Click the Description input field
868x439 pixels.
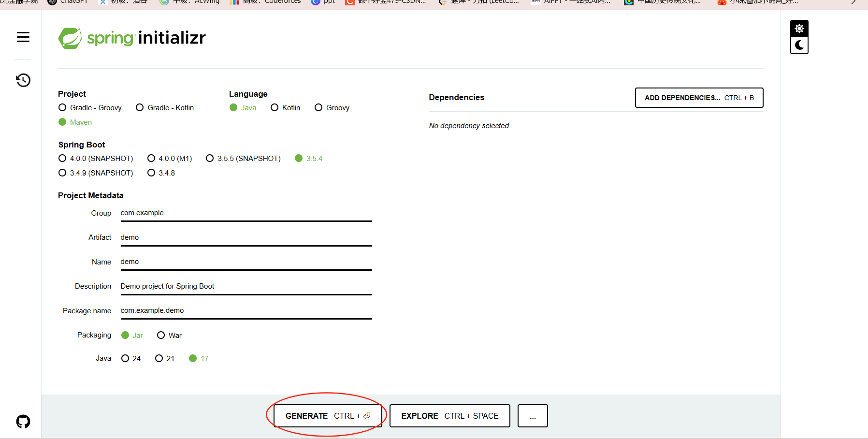pos(246,287)
